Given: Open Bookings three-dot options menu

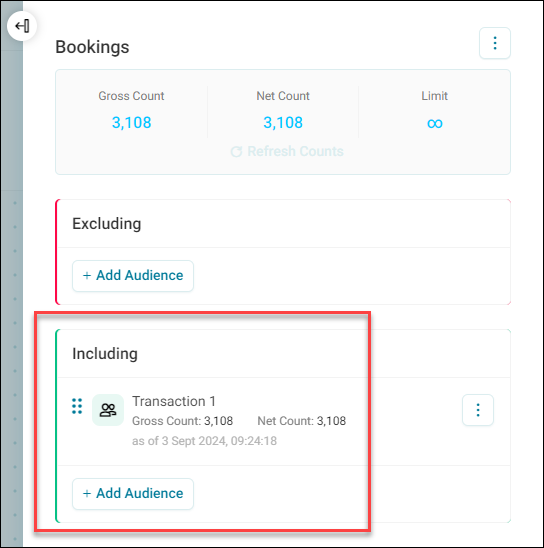Looking at the screenshot, I should click(494, 43).
